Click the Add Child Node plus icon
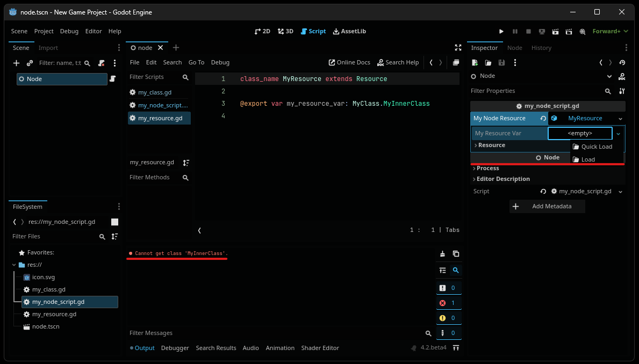639x364 pixels. click(x=16, y=63)
